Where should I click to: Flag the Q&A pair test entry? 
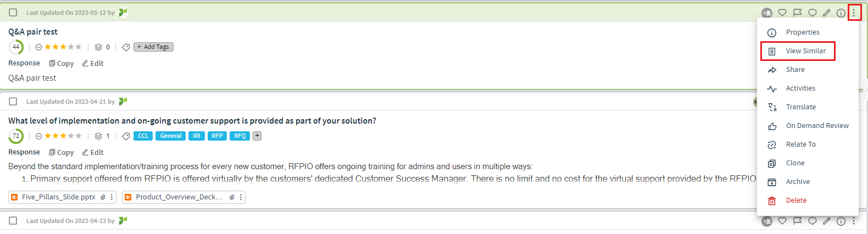pos(797,13)
